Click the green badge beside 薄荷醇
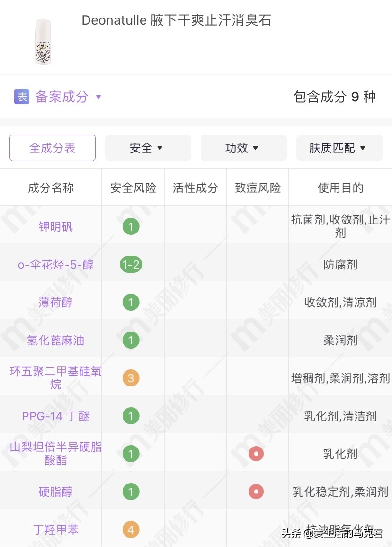 (x=131, y=302)
